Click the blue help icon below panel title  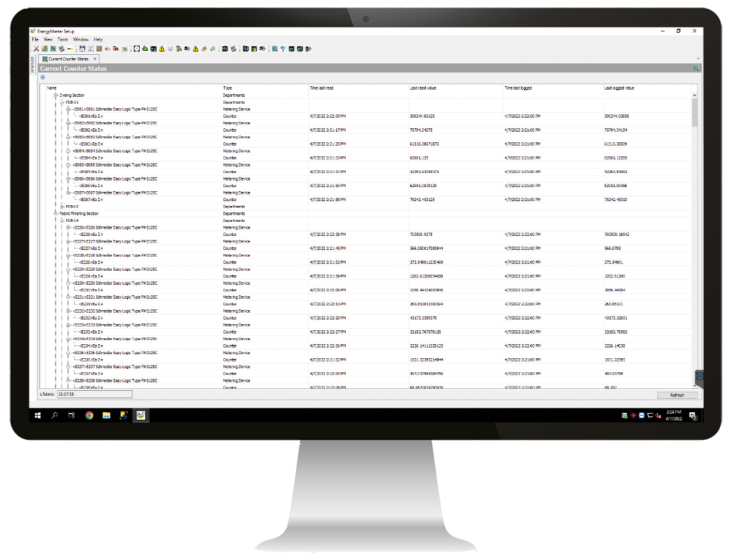click(x=43, y=77)
